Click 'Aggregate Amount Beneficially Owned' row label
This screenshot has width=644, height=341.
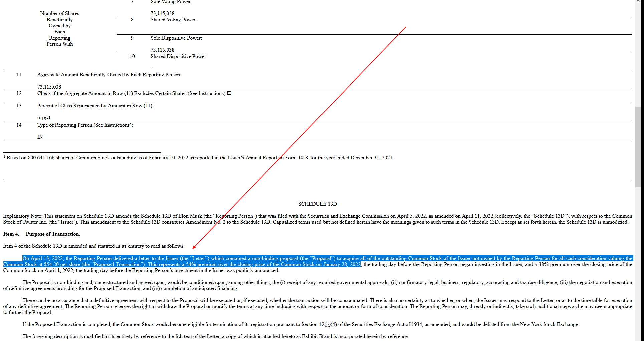click(x=109, y=75)
